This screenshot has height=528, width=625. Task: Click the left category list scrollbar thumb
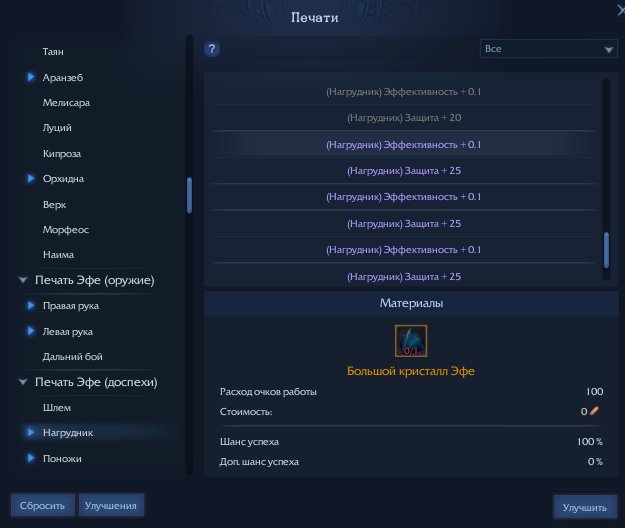pyautogui.click(x=189, y=194)
